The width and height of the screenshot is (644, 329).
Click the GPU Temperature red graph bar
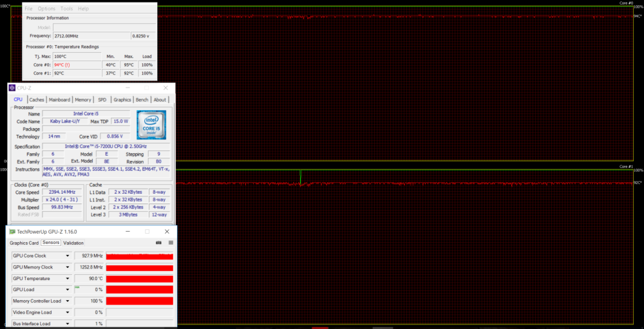[140, 279]
